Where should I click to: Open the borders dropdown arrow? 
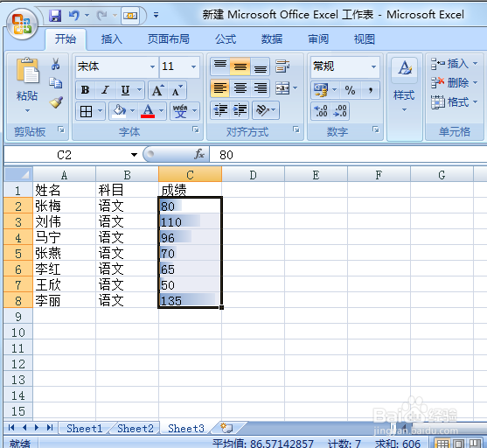tap(100, 111)
